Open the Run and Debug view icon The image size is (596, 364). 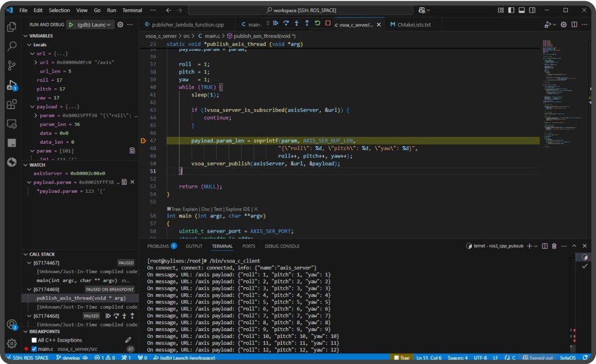tap(12, 85)
